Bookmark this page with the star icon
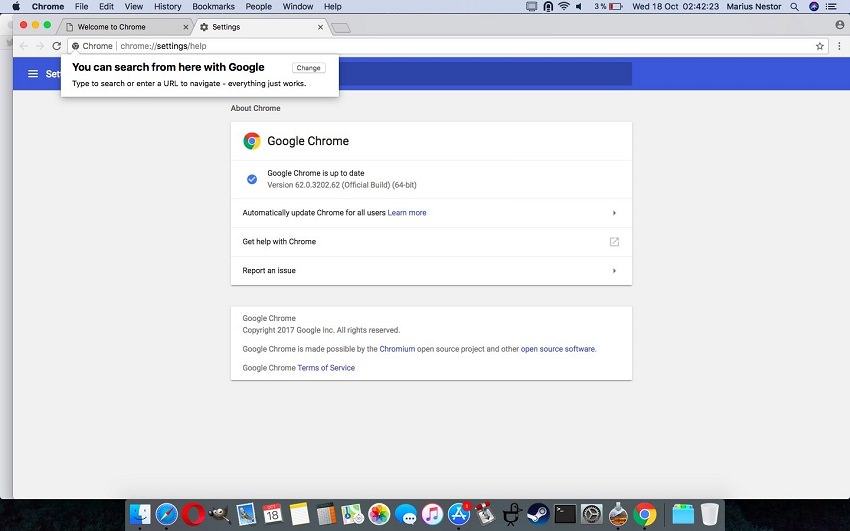 click(820, 46)
